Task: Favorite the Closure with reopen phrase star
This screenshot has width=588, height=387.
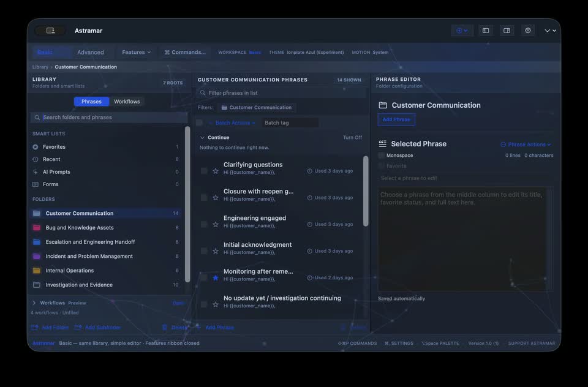Action: click(216, 198)
